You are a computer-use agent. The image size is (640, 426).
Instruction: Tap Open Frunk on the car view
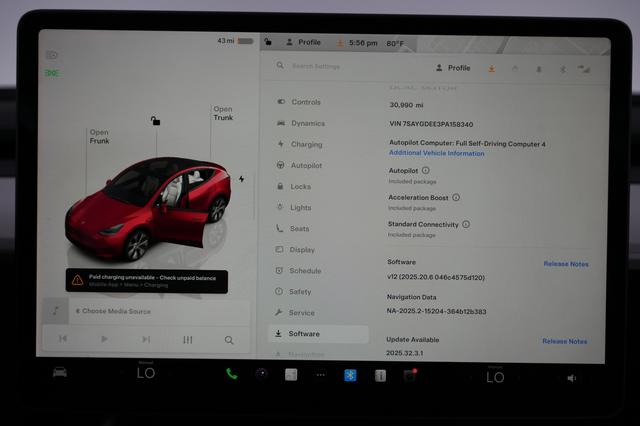[x=99, y=136]
